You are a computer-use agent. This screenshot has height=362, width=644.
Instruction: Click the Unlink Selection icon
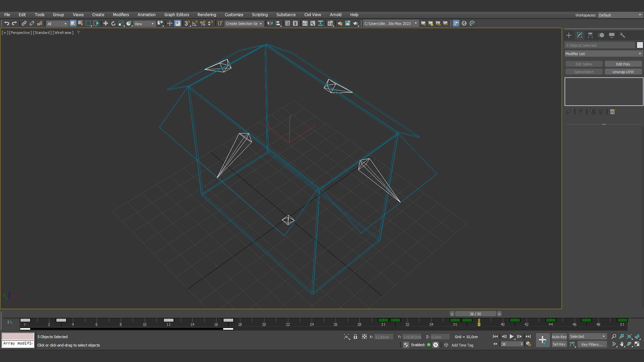(32, 23)
